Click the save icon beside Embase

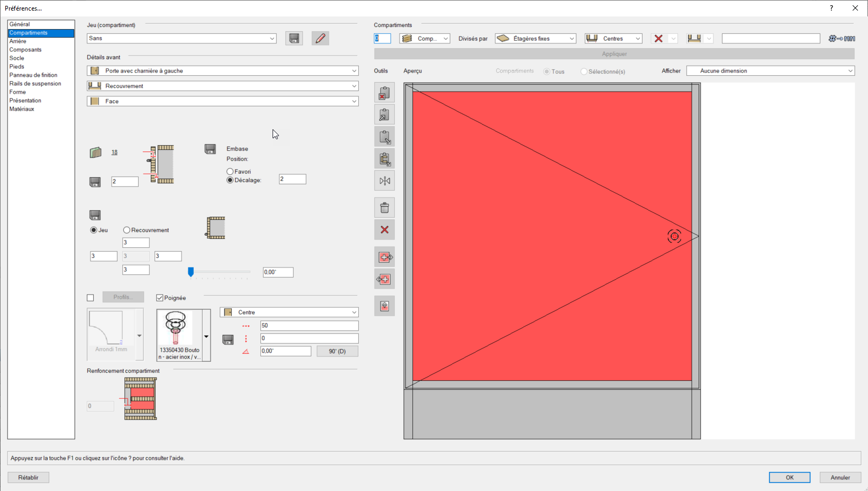click(x=210, y=149)
